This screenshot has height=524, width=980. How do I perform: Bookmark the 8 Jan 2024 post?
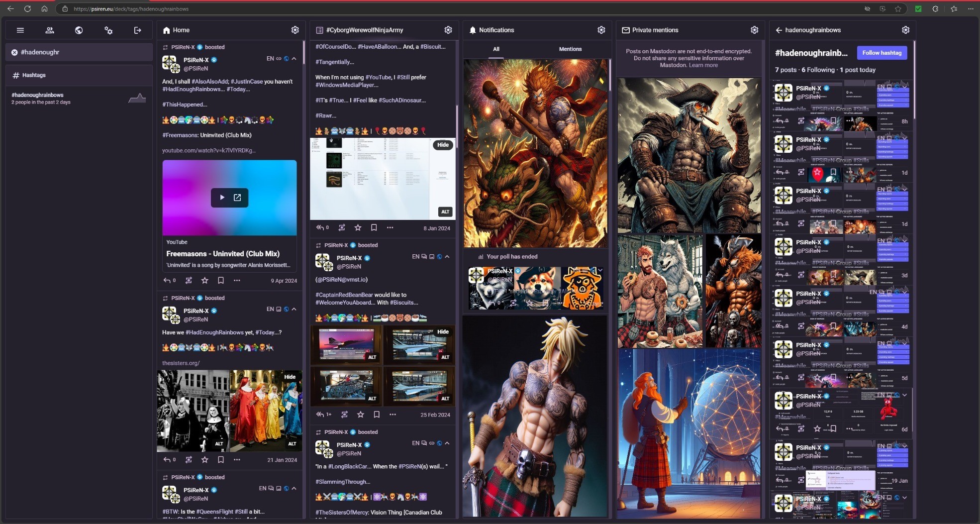point(374,228)
